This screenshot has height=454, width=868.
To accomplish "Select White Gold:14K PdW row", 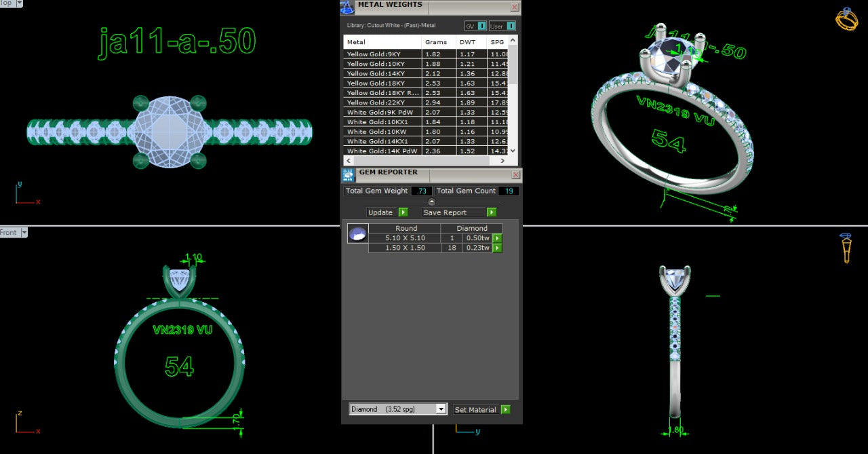I will (x=425, y=151).
